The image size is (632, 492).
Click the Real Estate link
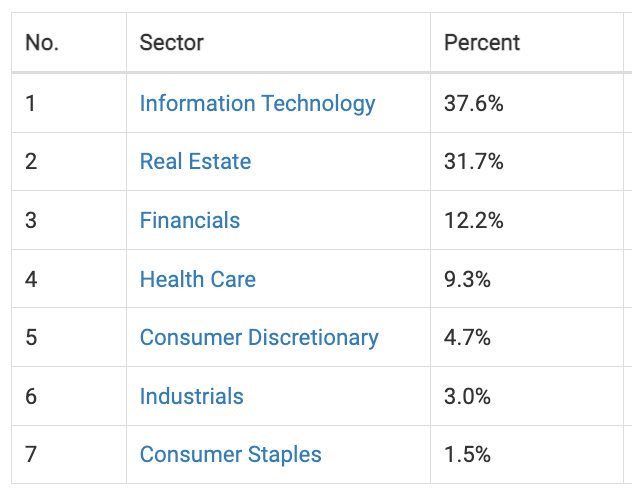[195, 162]
